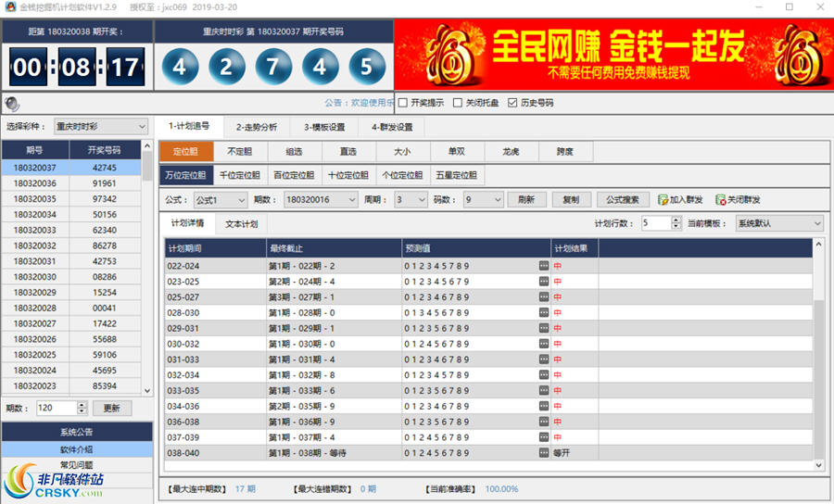The height and width of the screenshot is (504, 834).
Task: Check the 关闭托盘 checkbox
Action: click(458, 103)
